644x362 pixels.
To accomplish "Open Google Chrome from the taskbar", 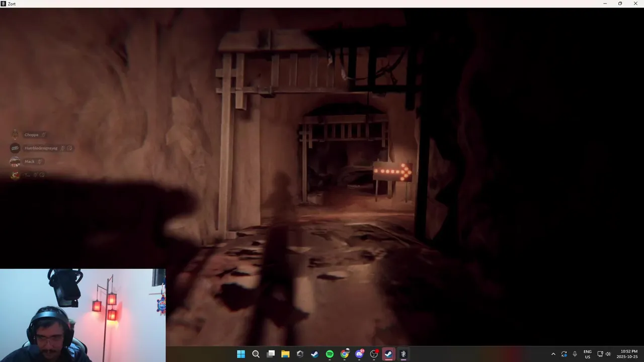I will 345,354.
